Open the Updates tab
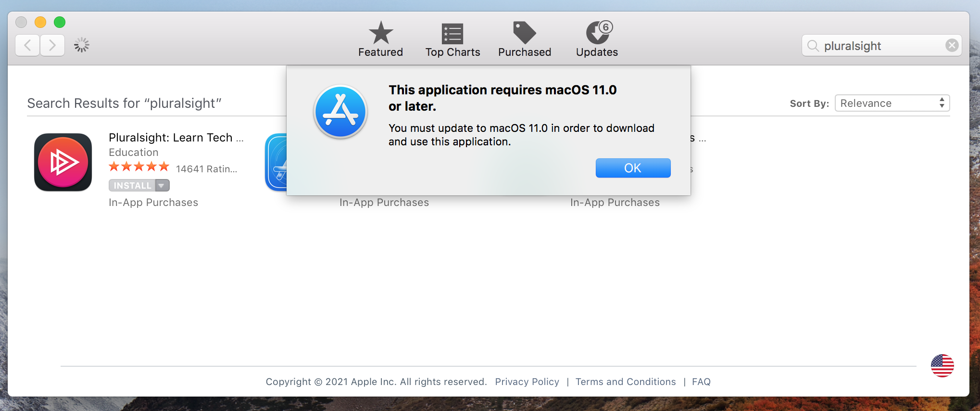Image resolution: width=980 pixels, height=411 pixels. click(x=597, y=39)
